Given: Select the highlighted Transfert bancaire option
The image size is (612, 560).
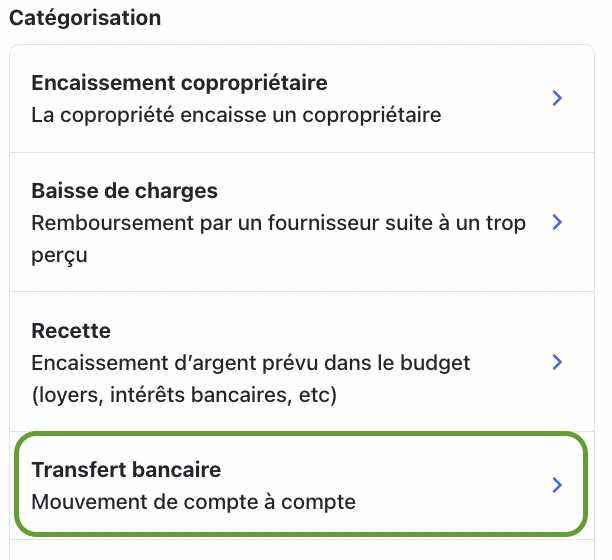Looking at the screenshot, I should pos(301,484).
